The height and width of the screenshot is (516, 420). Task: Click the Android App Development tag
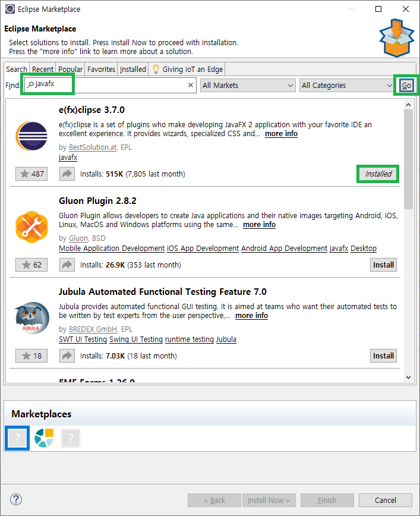coord(284,248)
